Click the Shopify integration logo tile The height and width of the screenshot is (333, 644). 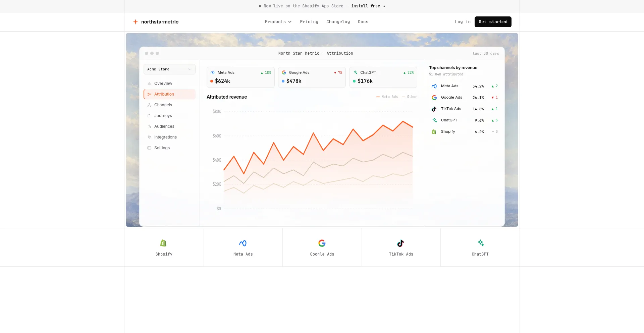(x=164, y=247)
